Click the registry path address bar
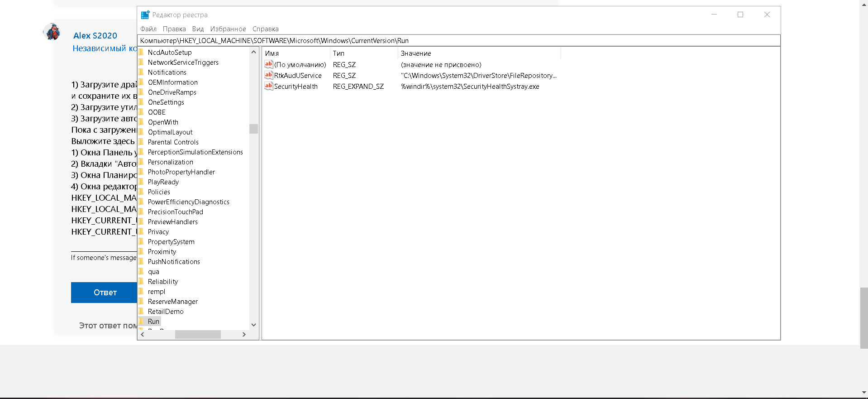868x399 pixels. pyautogui.click(x=459, y=40)
